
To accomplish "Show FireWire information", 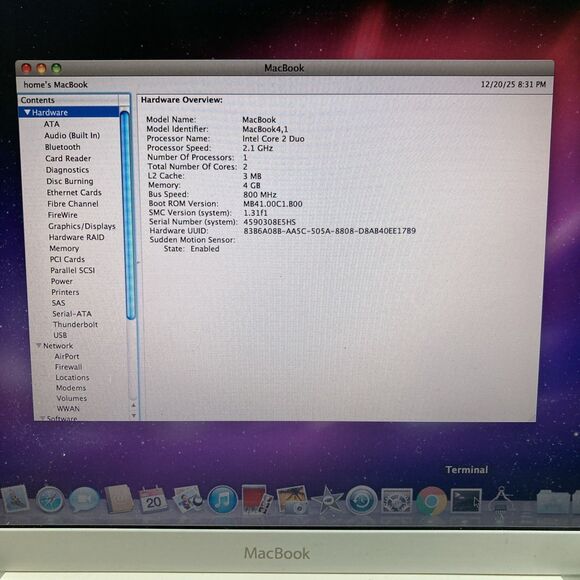I will 63,215.
